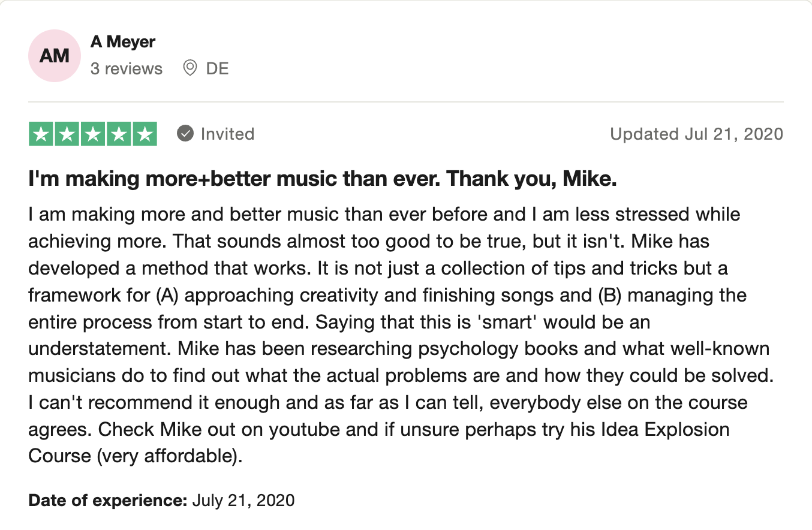
Task: Open the Invited review label info
Action: pos(227,134)
